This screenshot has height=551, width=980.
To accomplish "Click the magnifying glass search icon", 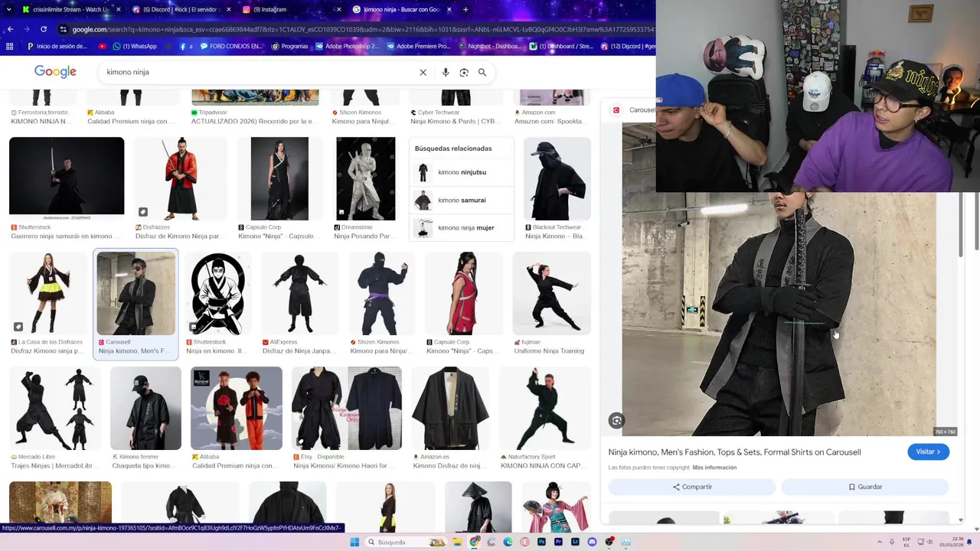I will click(482, 72).
